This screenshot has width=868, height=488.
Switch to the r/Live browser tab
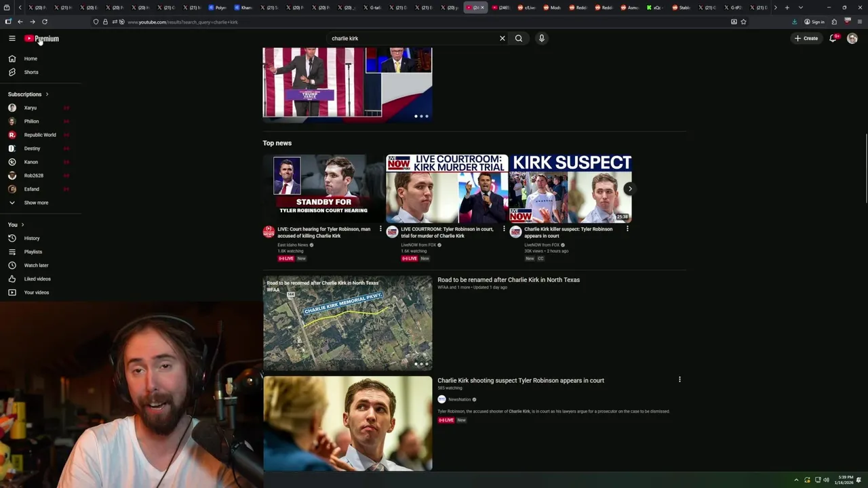point(526,7)
